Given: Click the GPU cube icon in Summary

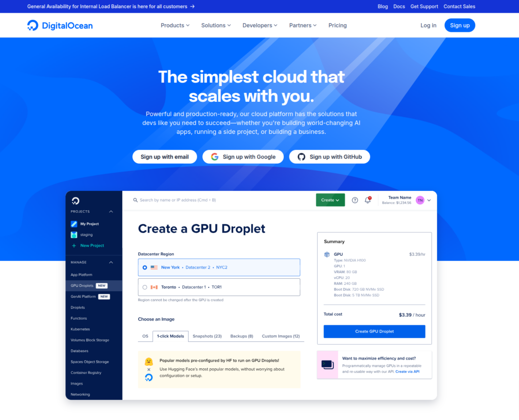Looking at the screenshot, I should [327, 254].
